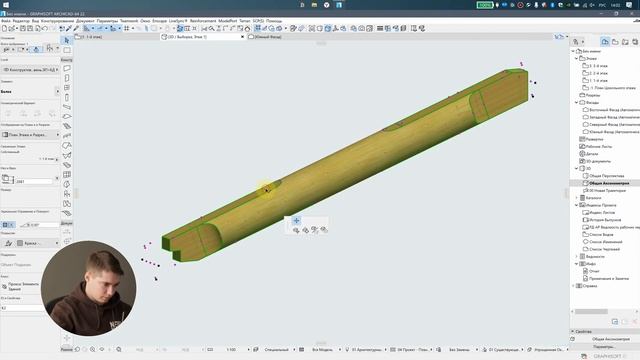Toggle grid snap hash icon in the toolbar
Image resolution: width=640 pixels, height=360 pixels.
[127, 28]
